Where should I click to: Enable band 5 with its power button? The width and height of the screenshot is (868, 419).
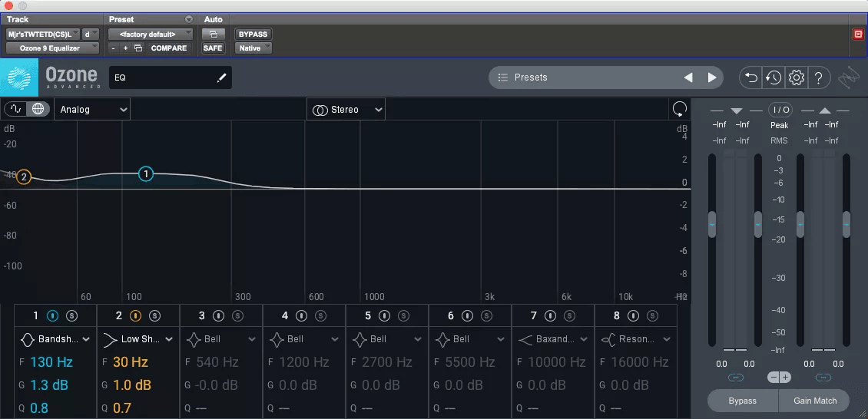[385, 315]
